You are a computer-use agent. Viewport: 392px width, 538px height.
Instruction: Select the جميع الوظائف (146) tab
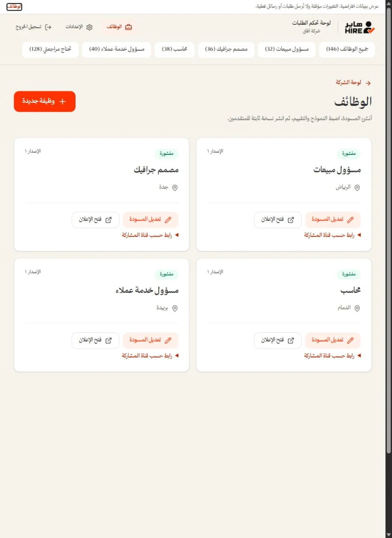[x=347, y=49]
